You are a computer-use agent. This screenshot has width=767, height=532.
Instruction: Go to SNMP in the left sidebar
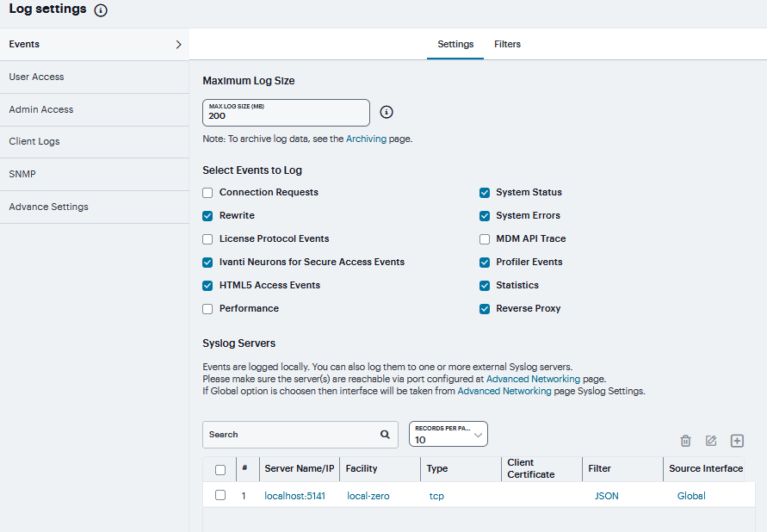click(x=22, y=174)
